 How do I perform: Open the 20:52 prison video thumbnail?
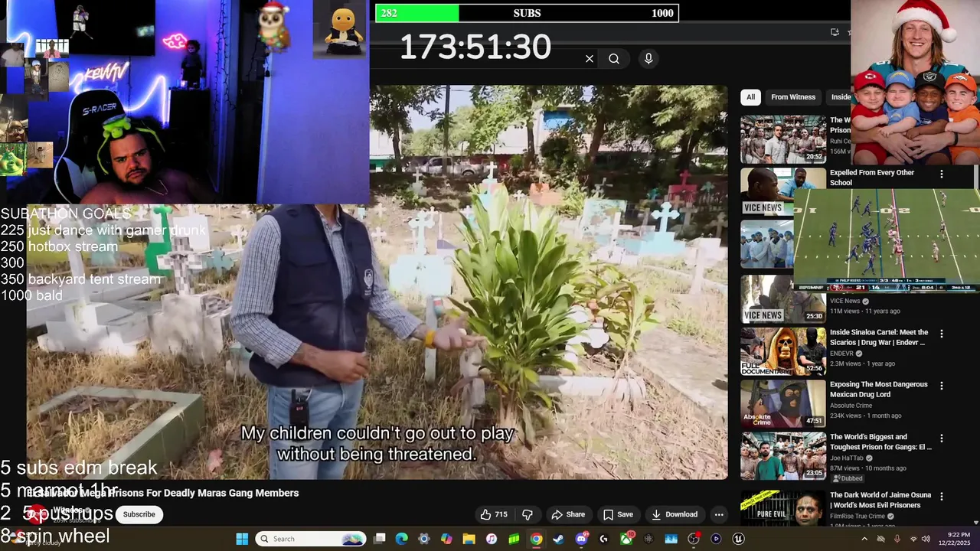pos(783,139)
